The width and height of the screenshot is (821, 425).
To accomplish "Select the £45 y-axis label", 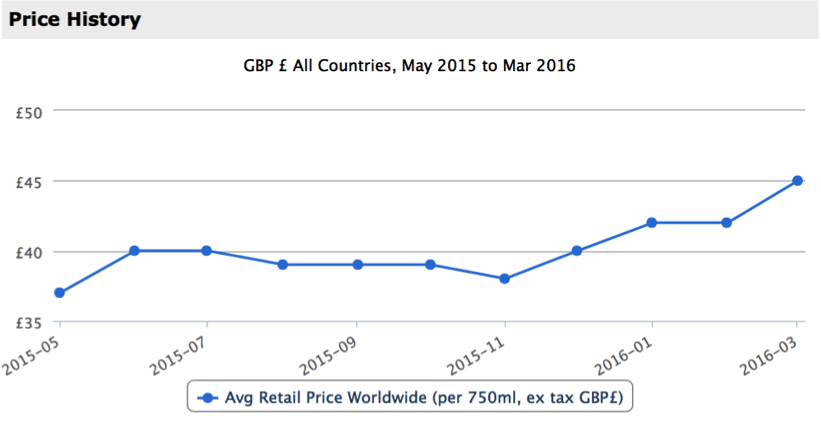I will coord(28,182).
